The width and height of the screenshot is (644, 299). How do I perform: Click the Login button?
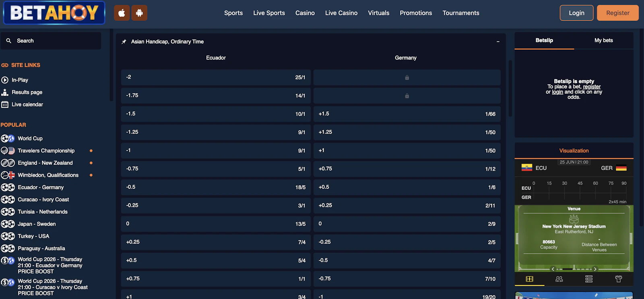[576, 13]
